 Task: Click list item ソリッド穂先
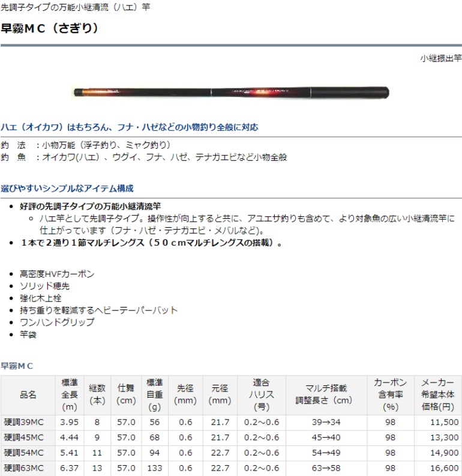44,286
